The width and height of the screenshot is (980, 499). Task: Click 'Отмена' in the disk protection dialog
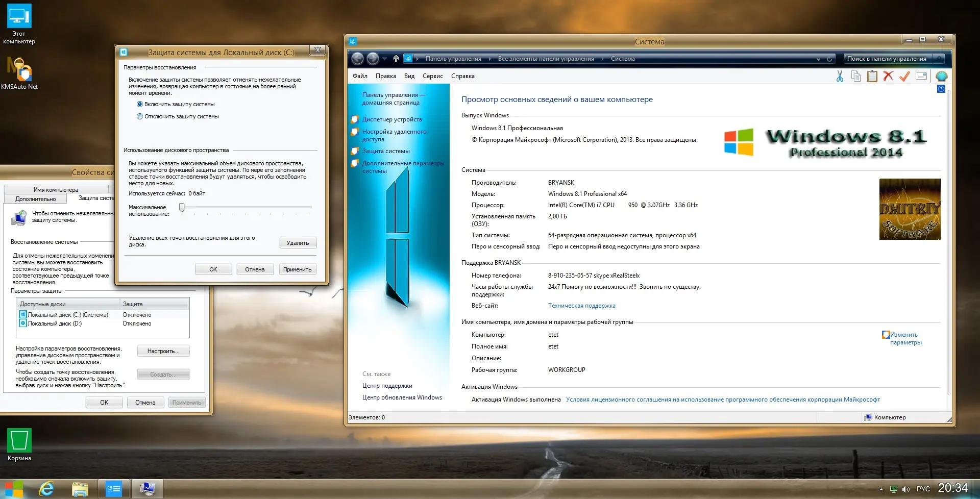[x=255, y=269]
